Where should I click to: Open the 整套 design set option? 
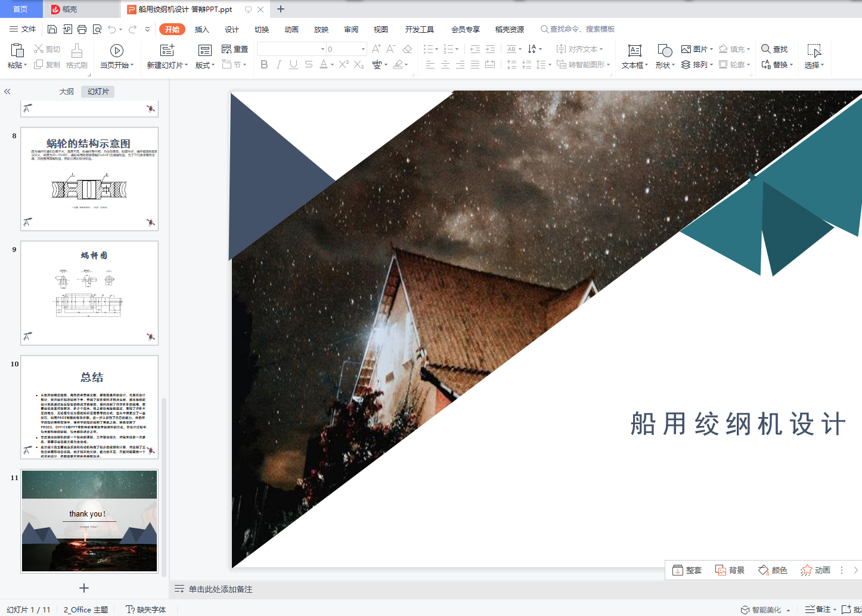coord(687,570)
